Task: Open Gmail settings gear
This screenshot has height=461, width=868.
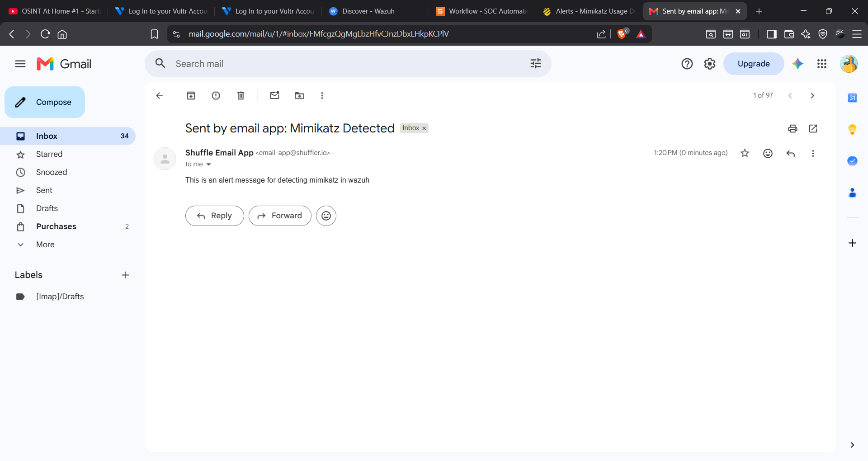Action: [x=709, y=64]
